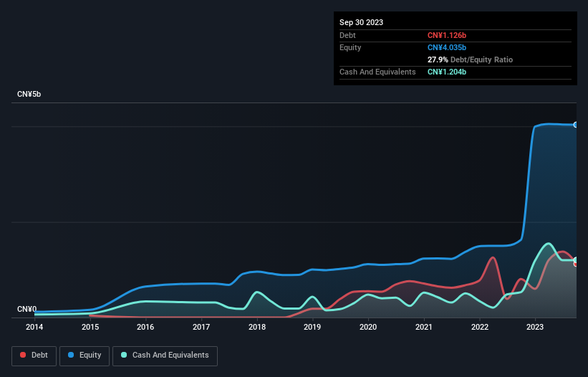Image resolution: width=588 pixels, height=377 pixels.
Task: Click the 2015 x-axis label
Action: tap(90, 327)
